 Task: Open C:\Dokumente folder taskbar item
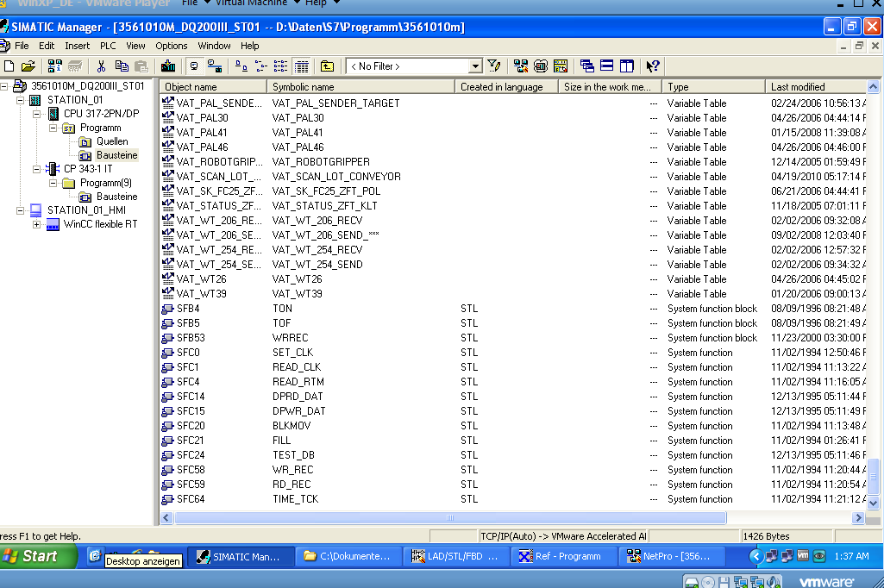348,556
